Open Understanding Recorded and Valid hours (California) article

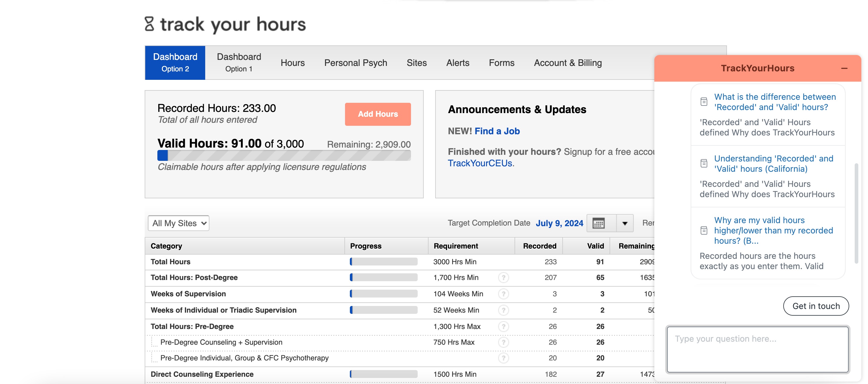click(774, 164)
